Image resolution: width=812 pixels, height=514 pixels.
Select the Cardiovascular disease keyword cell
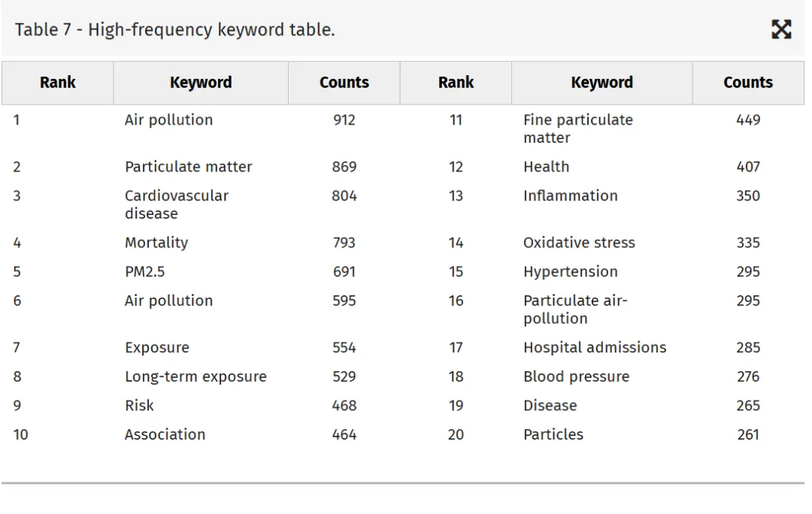pyautogui.click(x=176, y=204)
